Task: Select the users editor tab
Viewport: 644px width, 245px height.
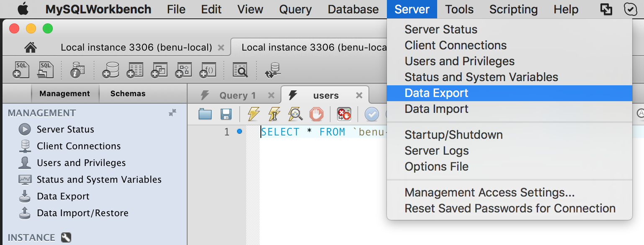Action: pos(326,95)
